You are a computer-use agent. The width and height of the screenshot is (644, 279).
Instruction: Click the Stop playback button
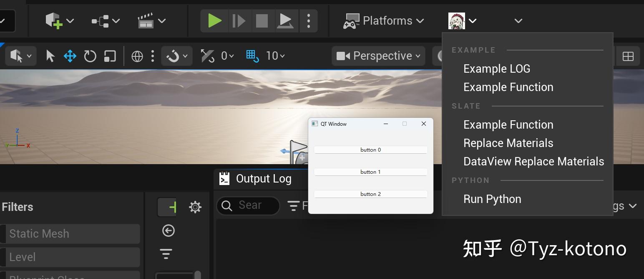pyautogui.click(x=262, y=20)
